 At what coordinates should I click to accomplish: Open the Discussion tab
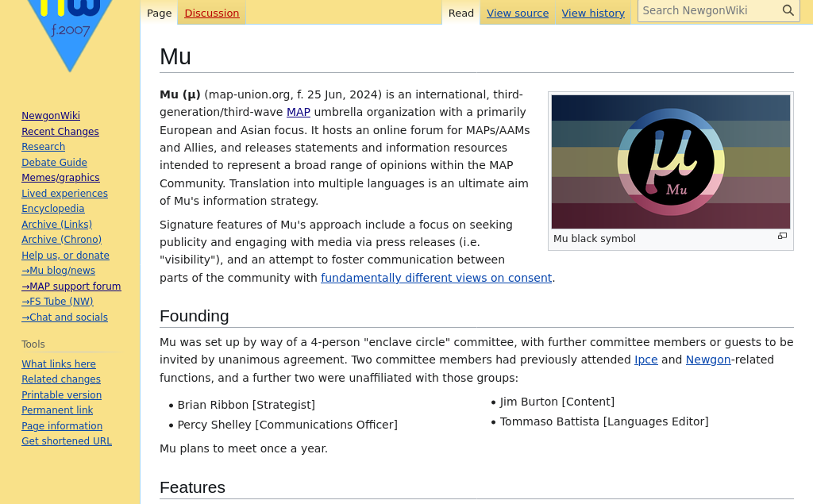coord(211,13)
